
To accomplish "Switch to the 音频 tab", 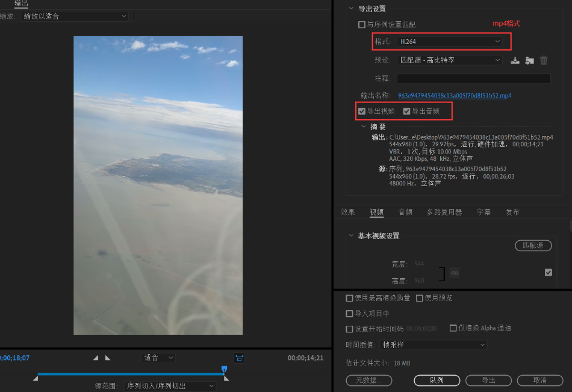I will coord(406,212).
